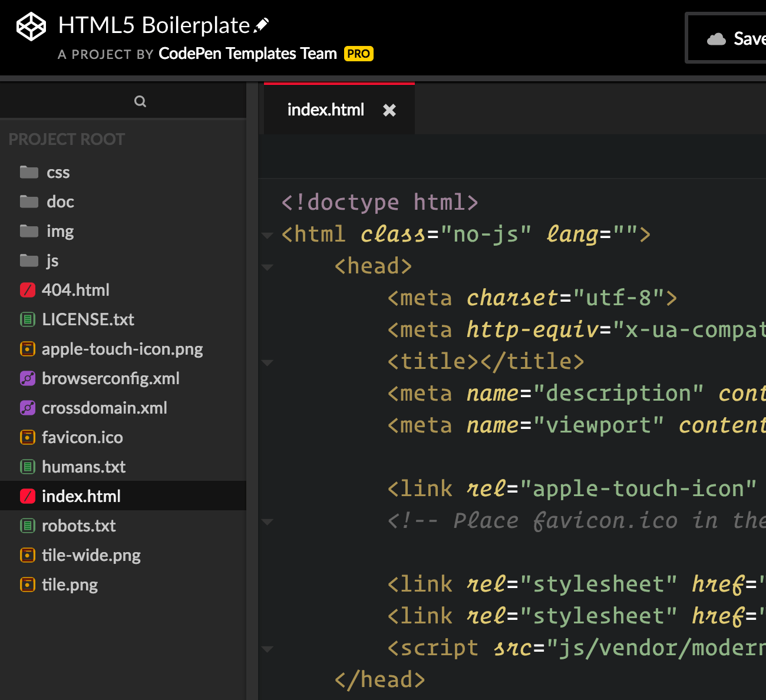Collapse the html element code fold arrow

click(268, 235)
